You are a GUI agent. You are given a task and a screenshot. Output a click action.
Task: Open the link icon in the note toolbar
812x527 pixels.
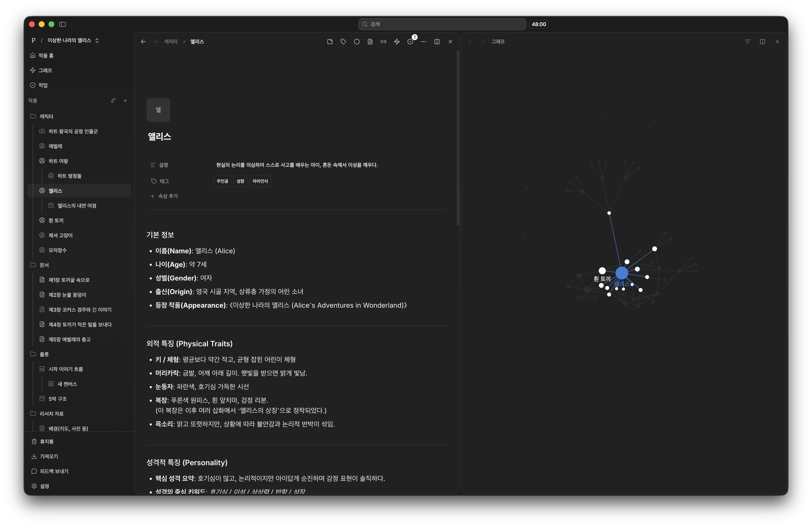383,42
